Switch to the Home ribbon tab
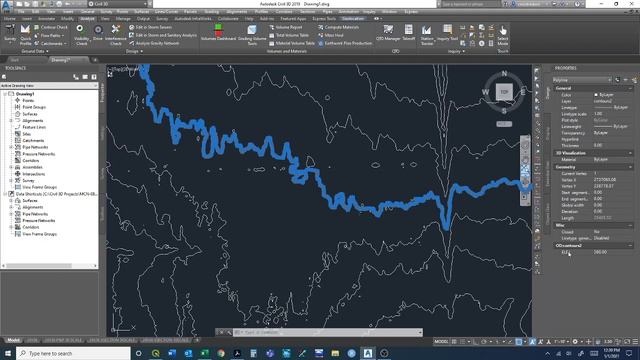Viewport: 640px width, 360px height. (x=10, y=19)
